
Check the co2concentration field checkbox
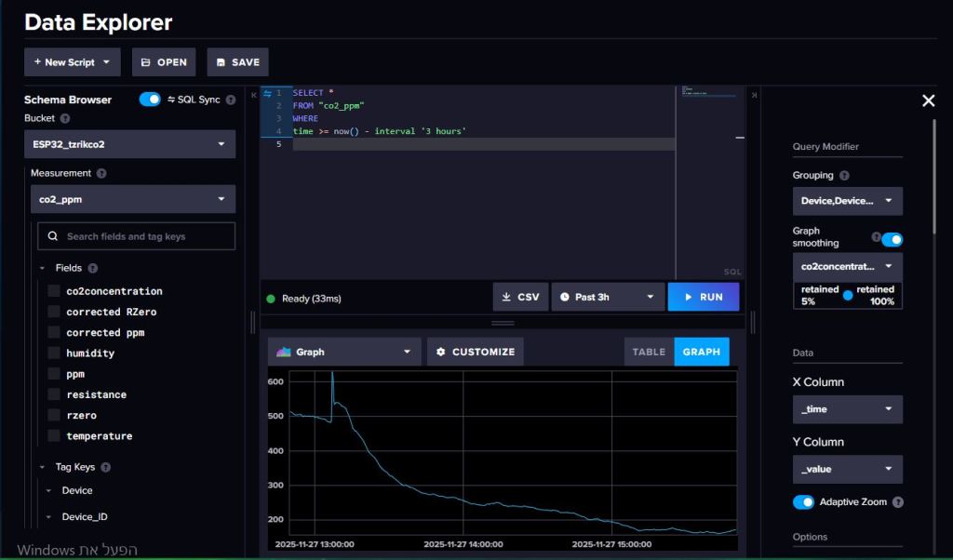[54, 291]
